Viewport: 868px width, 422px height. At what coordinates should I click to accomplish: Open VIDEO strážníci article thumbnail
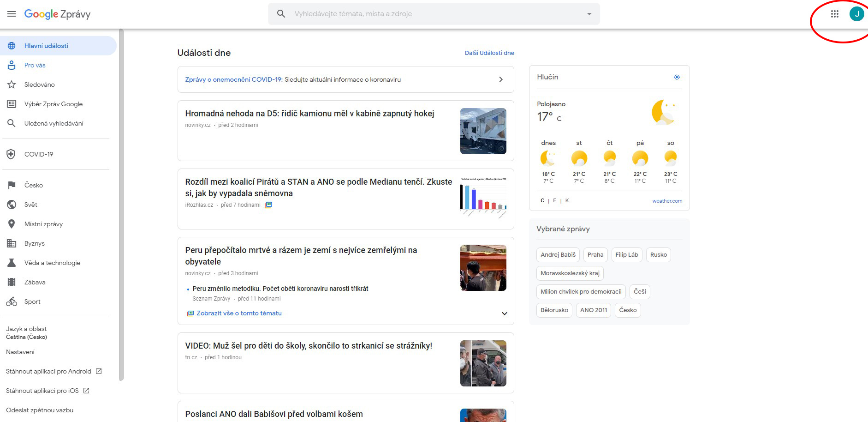pos(483,363)
